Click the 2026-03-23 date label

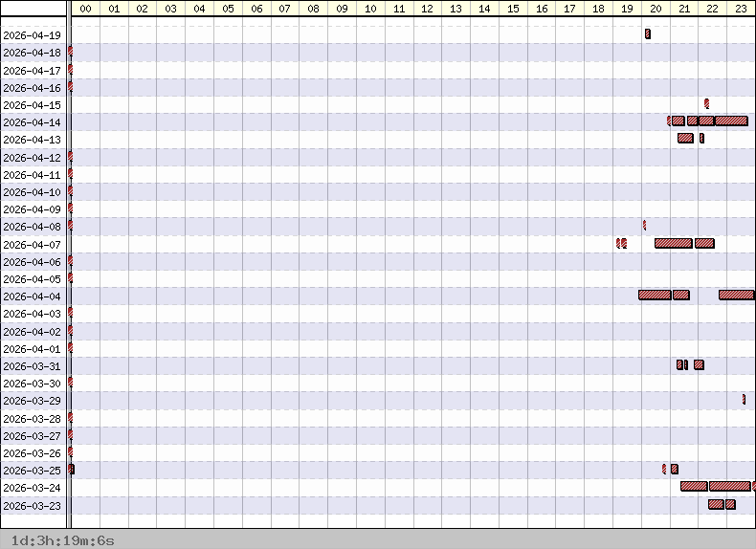coord(33,505)
